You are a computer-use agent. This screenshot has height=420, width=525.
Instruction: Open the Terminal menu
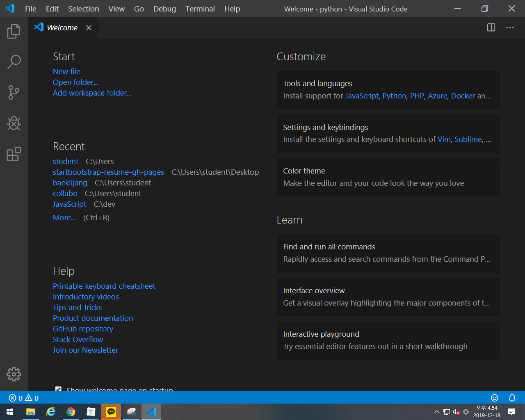tap(200, 9)
